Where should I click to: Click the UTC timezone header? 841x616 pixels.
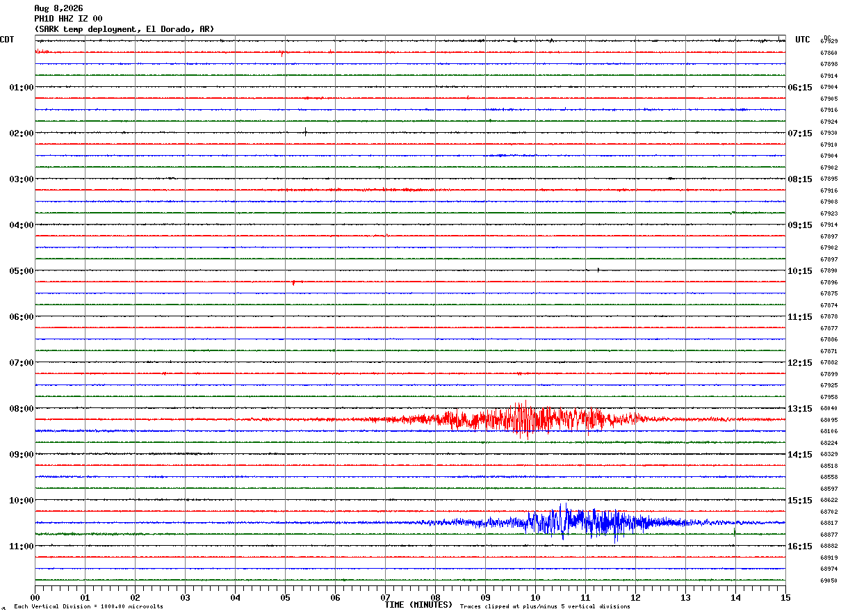803,40
